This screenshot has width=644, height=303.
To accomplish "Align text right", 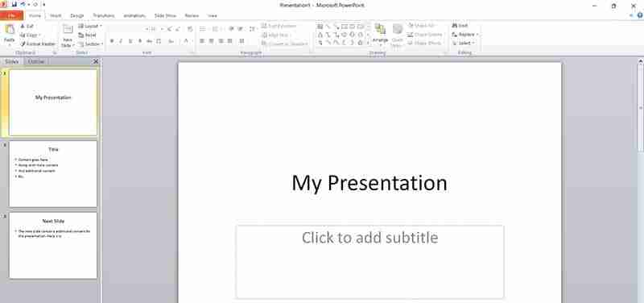I will [221, 41].
